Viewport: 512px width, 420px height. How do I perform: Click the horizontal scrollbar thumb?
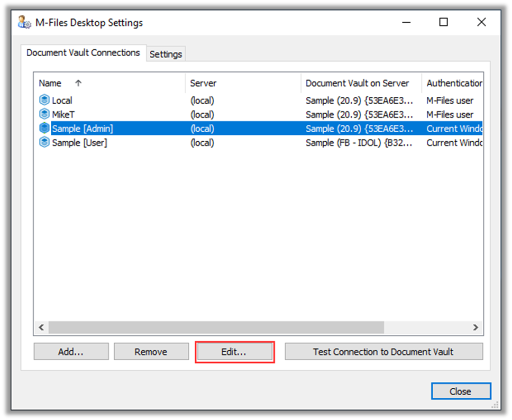(216, 327)
